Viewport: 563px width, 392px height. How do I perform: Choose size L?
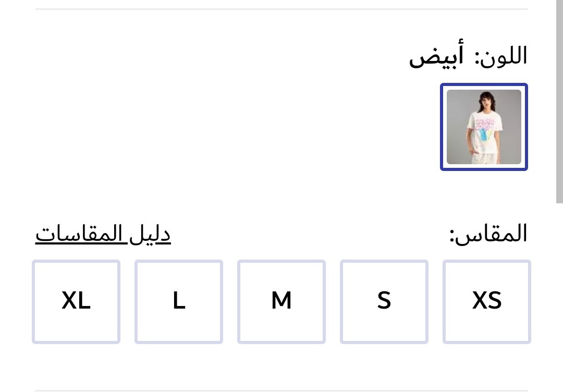point(179,301)
